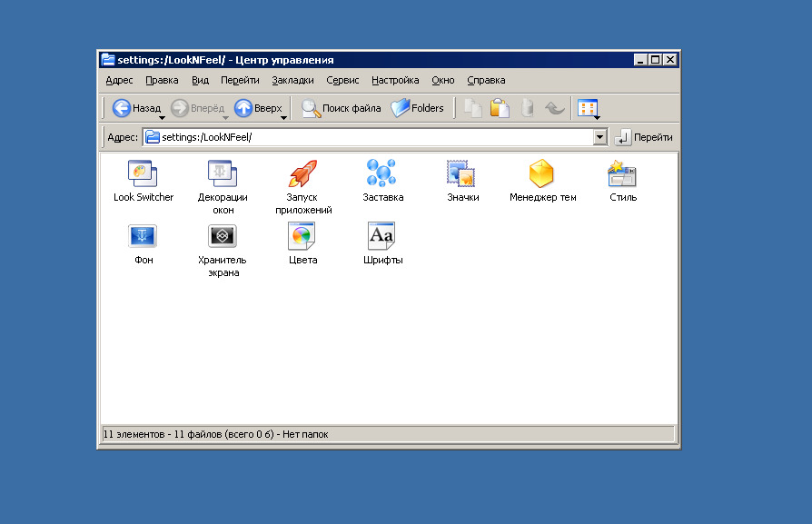The width and height of the screenshot is (812, 524).
Task: Expand the view mode dropdown in toolbar
Action: (x=597, y=117)
